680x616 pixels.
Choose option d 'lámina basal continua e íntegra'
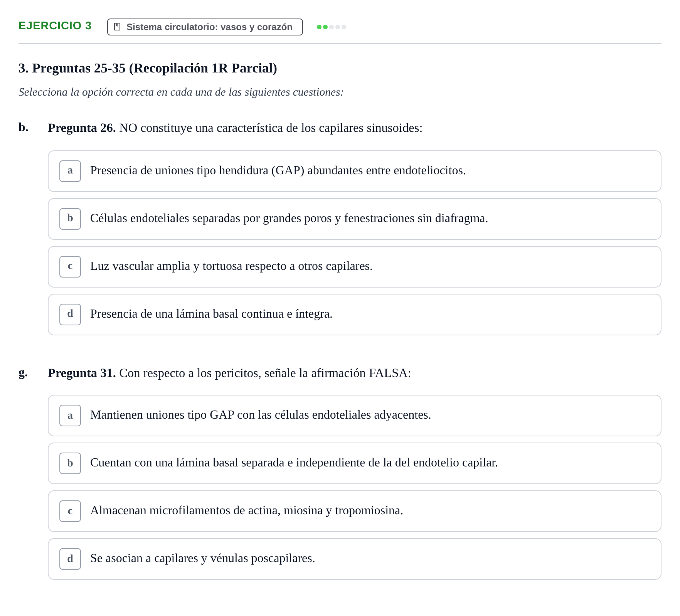(354, 315)
